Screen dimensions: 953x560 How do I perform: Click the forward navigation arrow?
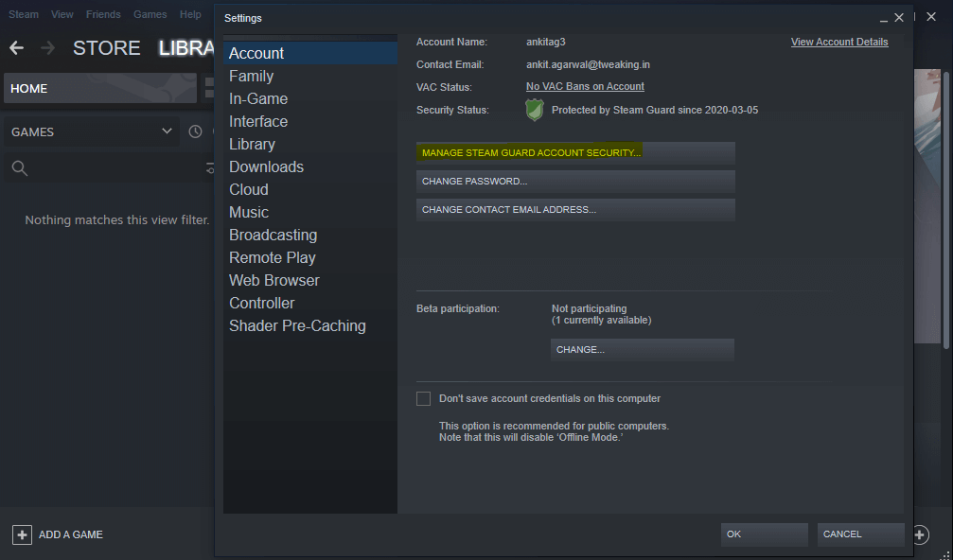(x=47, y=48)
